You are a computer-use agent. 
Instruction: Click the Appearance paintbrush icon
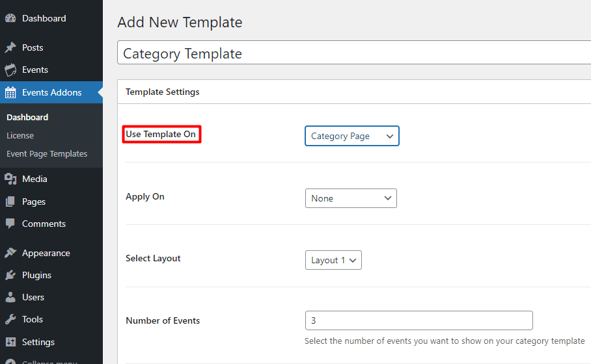click(x=10, y=253)
